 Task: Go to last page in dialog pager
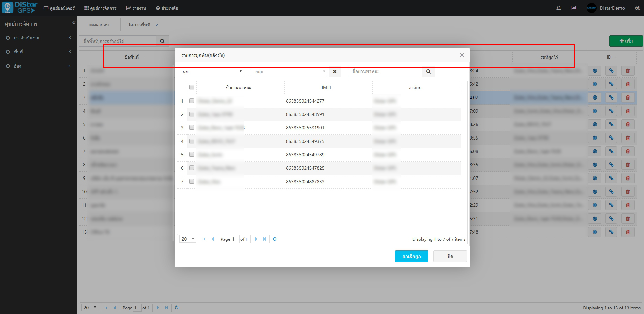265,239
